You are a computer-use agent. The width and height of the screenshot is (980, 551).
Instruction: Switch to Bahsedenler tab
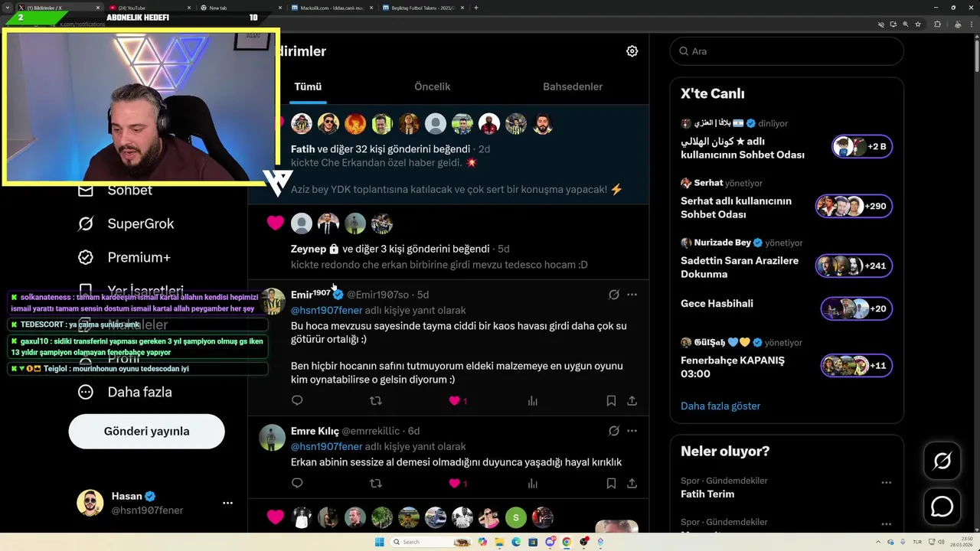pyautogui.click(x=573, y=86)
